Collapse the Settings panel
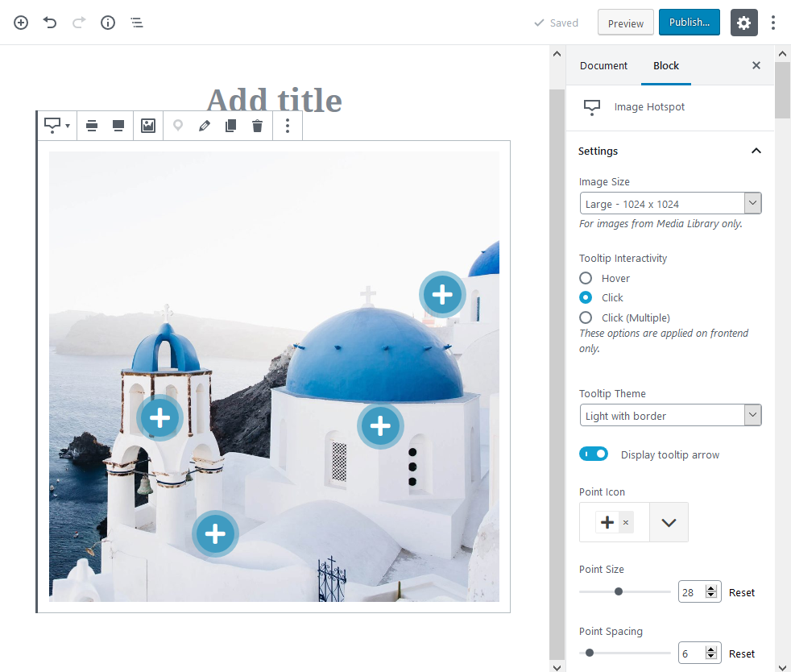Screen dimensions: 791x672 coord(756,151)
